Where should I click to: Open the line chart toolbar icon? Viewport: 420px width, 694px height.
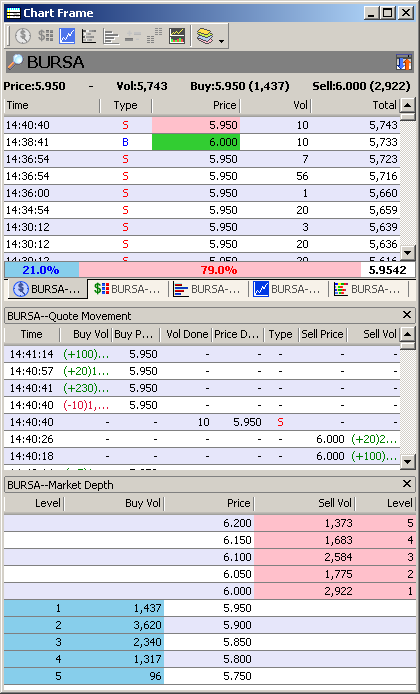point(67,36)
